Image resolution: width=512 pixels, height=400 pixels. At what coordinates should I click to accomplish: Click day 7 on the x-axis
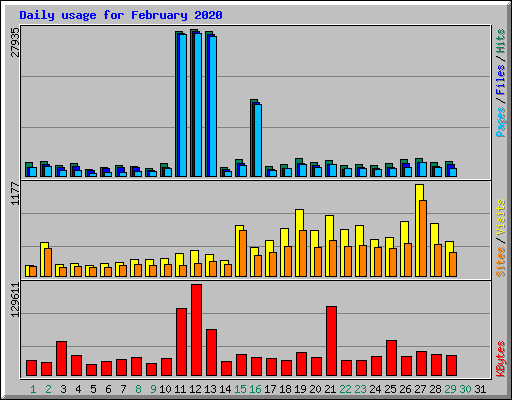pyautogui.click(x=123, y=389)
